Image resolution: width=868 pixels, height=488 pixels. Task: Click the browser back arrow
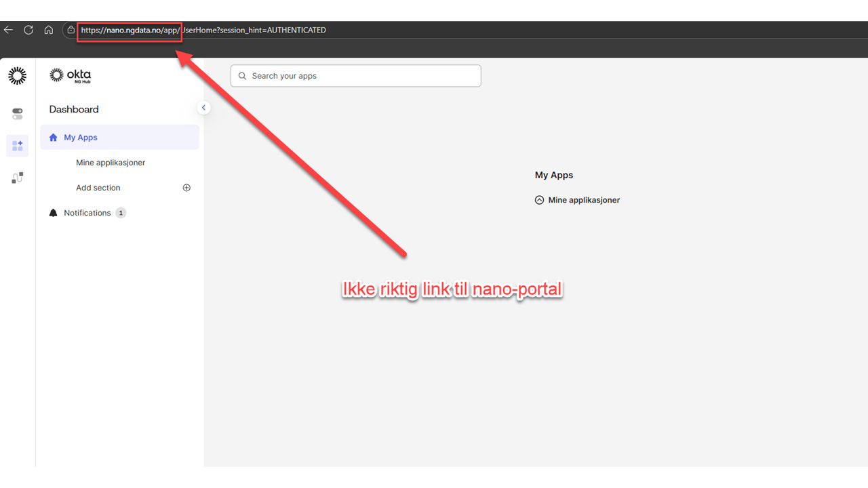[8, 30]
